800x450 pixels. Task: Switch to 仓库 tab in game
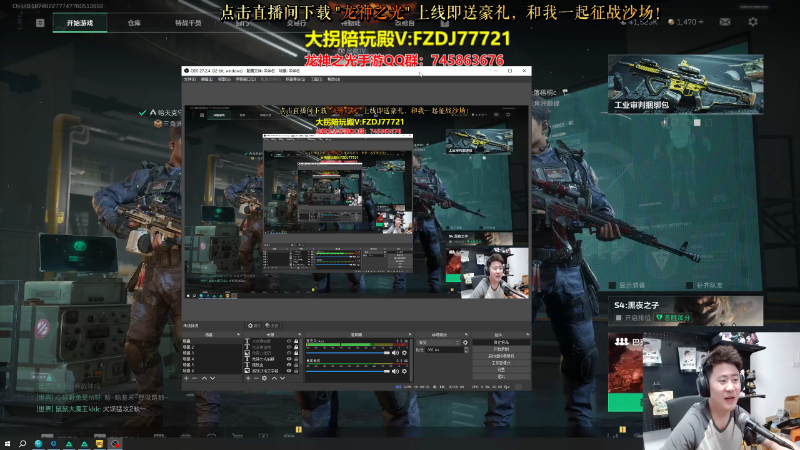point(134,22)
